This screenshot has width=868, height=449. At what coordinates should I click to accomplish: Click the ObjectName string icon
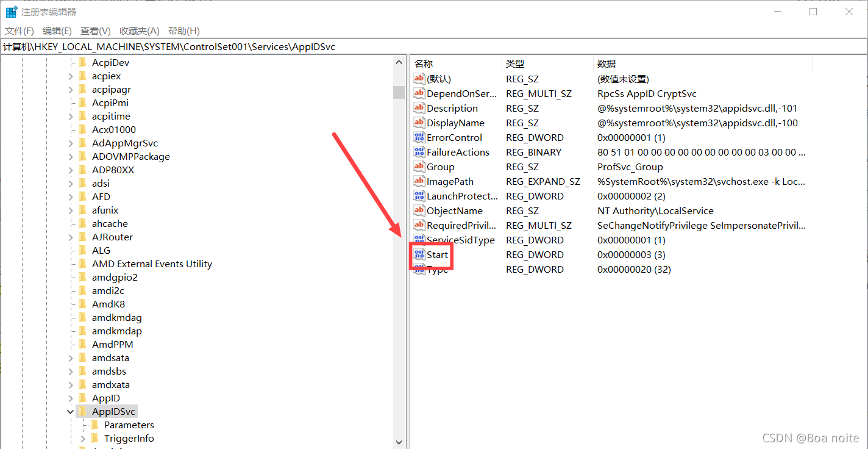[x=419, y=210]
